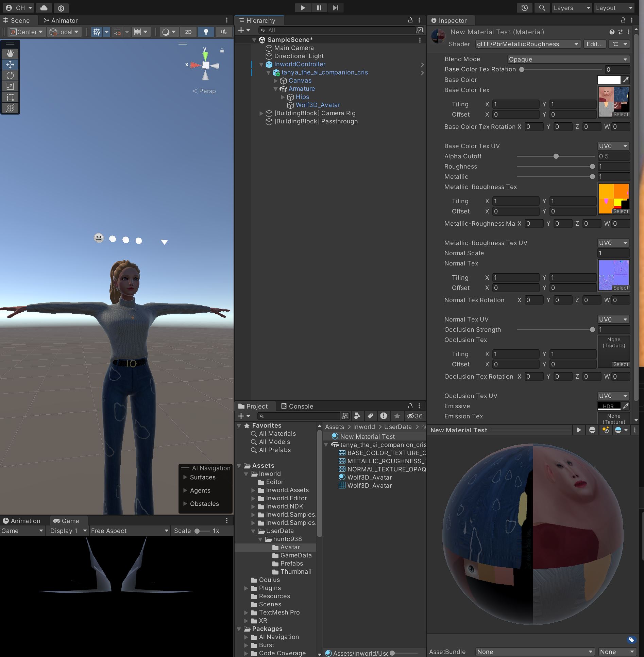Click the Pause button
This screenshot has width=644, height=657.
[319, 7]
